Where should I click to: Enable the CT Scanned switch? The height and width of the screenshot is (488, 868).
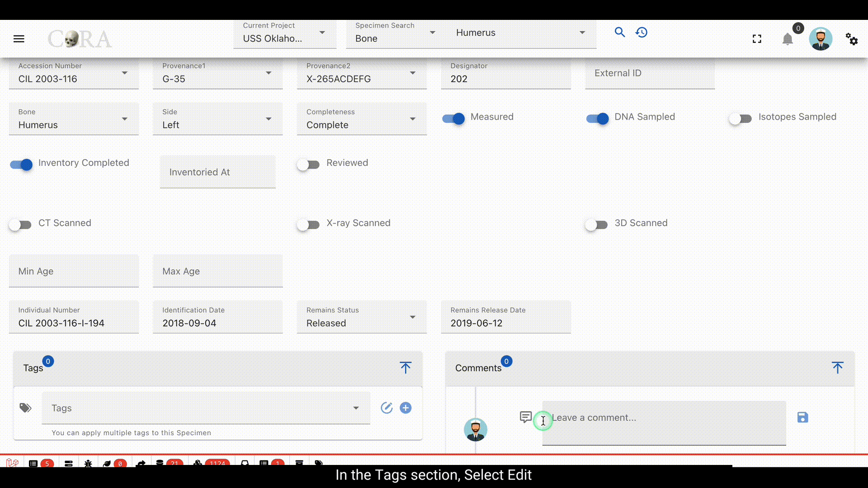[20, 225]
